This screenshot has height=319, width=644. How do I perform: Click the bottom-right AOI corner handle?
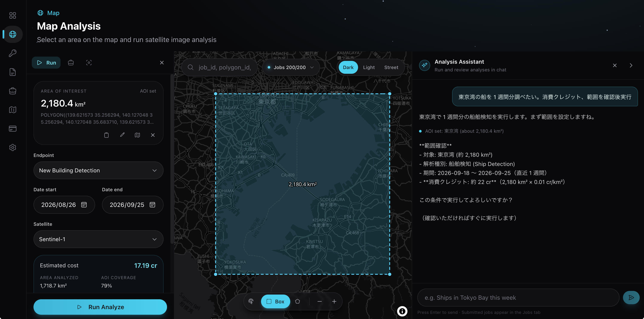pos(389,274)
